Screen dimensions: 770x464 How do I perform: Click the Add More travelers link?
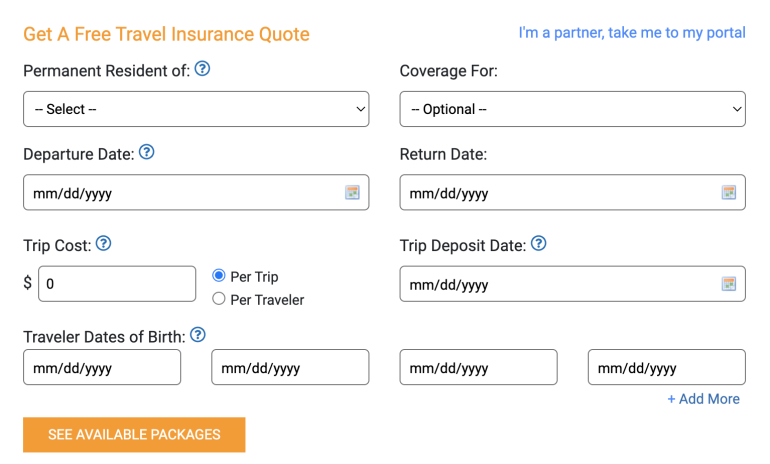pyautogui.click(x=703, y=399)
